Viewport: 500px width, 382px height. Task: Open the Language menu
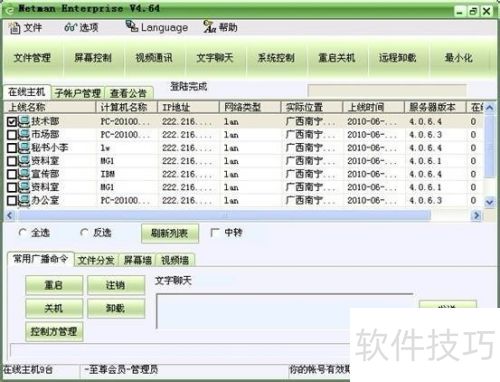(157, 27)
